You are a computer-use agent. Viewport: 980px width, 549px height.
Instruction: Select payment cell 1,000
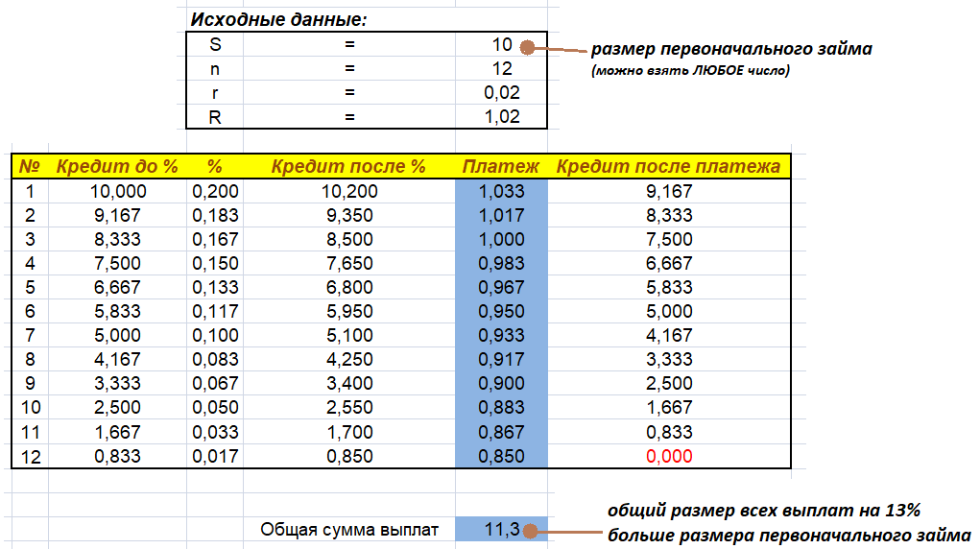pyautogui.click(x=501, y=240)
